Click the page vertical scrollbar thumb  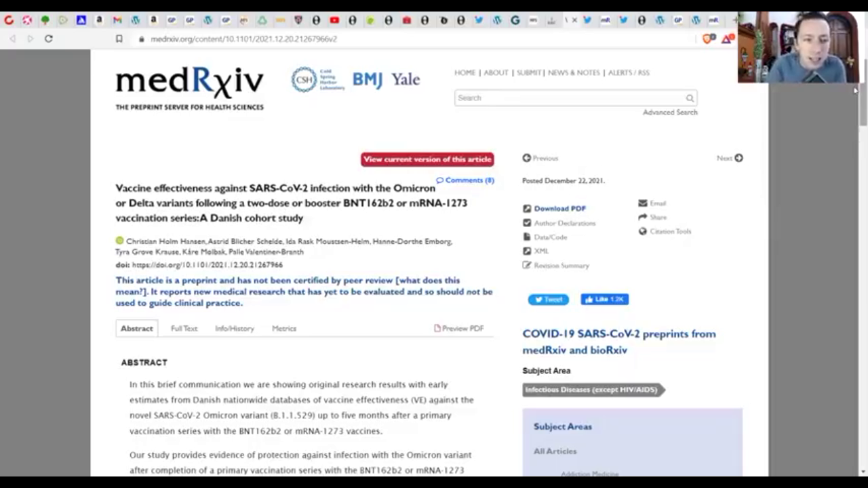coord(863,105)
